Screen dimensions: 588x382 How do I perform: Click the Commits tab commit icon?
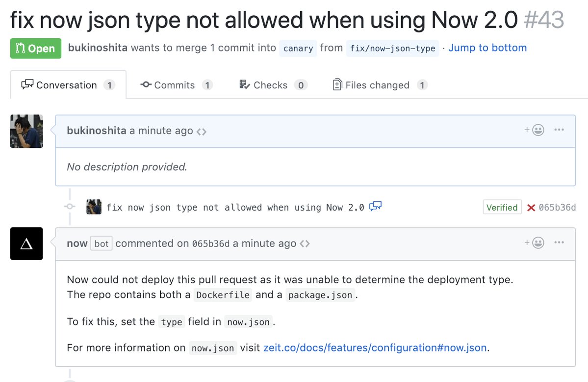(146, 84)
